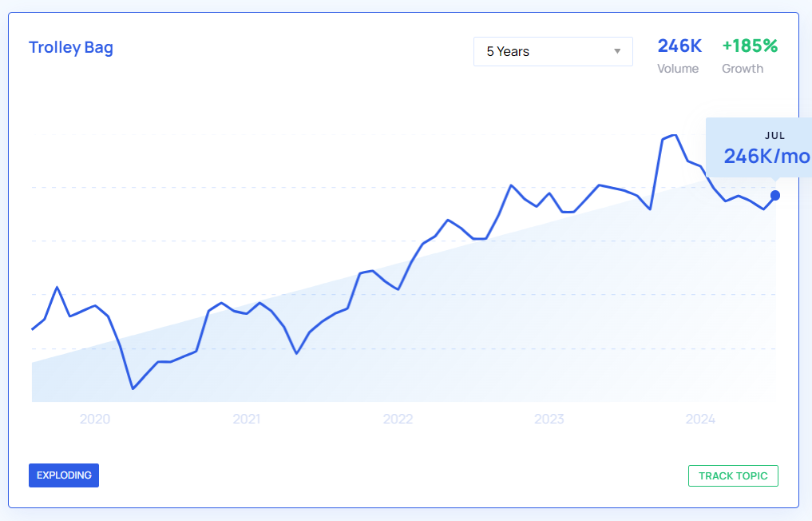Select the 2023 axis marker
This screenshot has height=521, width=812.
[549, 419]
